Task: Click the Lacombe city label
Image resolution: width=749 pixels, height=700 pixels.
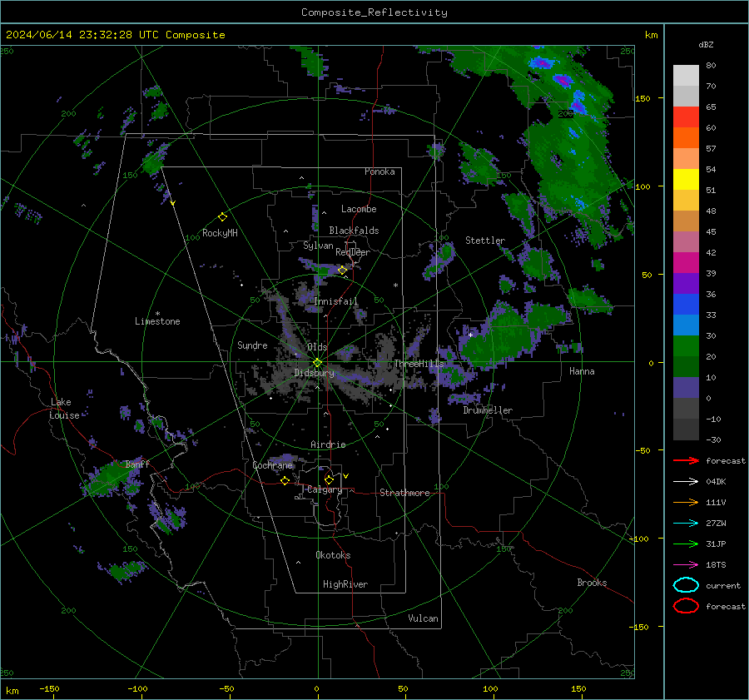Action: click(x=359, y=209)
